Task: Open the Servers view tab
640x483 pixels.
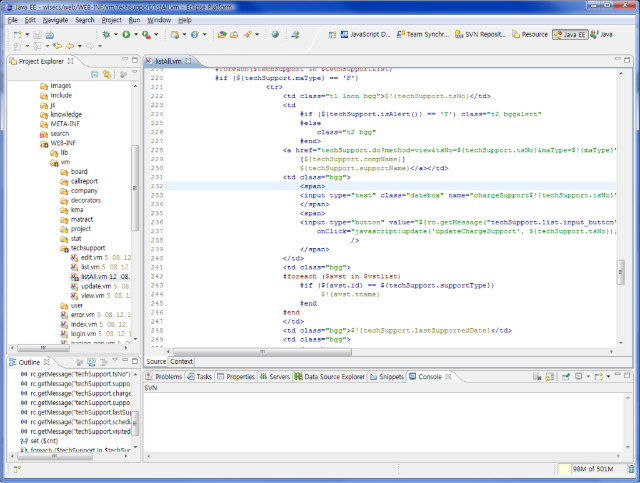Action: pos(275,376)
